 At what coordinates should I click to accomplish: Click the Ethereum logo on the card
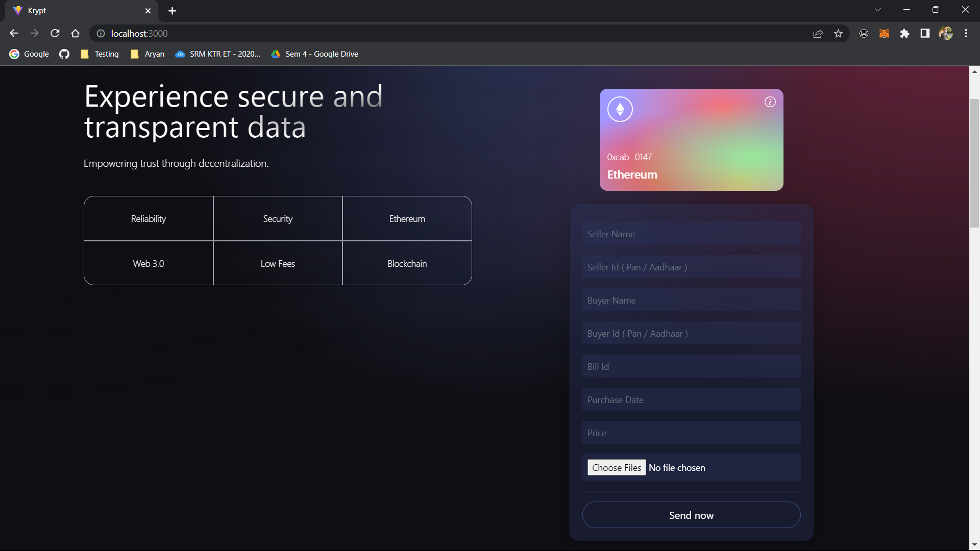[x=620, y=109]
